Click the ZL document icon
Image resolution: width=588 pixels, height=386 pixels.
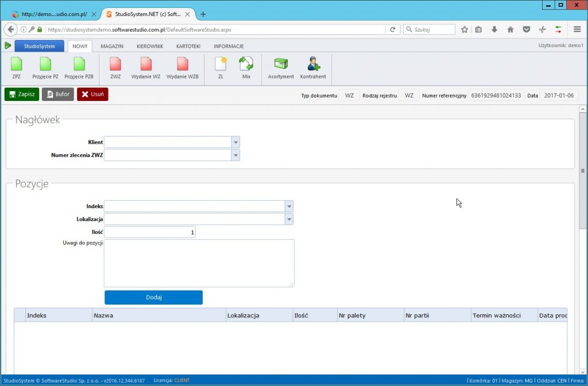point(220,64)
